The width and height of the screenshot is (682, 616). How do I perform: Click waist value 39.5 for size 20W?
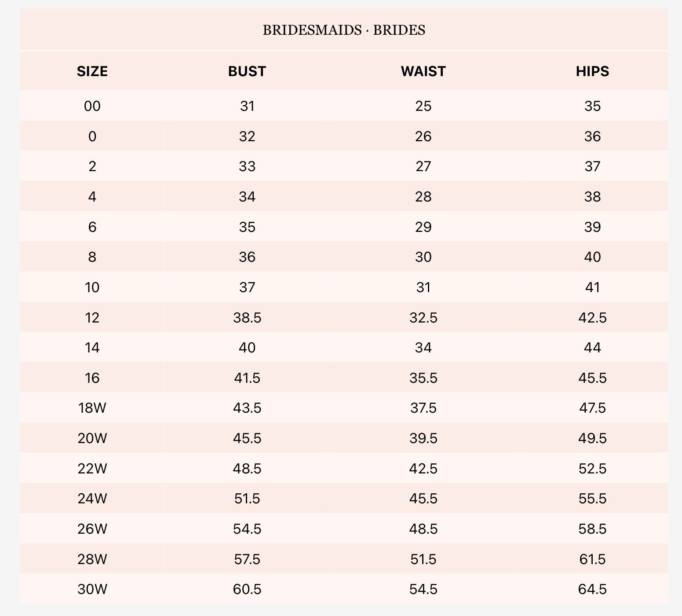point(423,438)
